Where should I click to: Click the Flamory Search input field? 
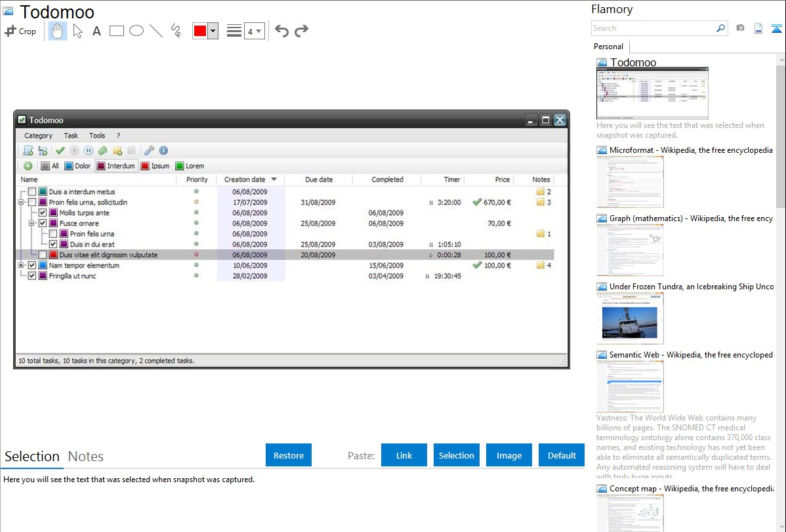pyautogui.click(x=653, y=28)
